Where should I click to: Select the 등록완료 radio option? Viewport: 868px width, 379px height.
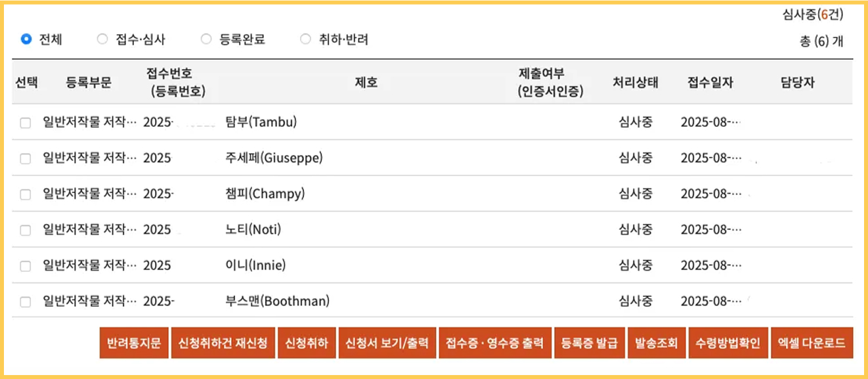pos(206,39)
